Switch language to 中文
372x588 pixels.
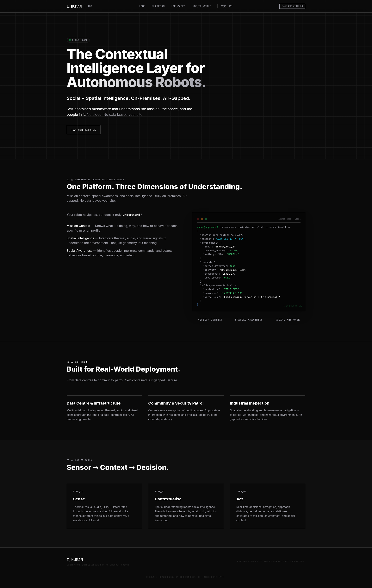223,6
